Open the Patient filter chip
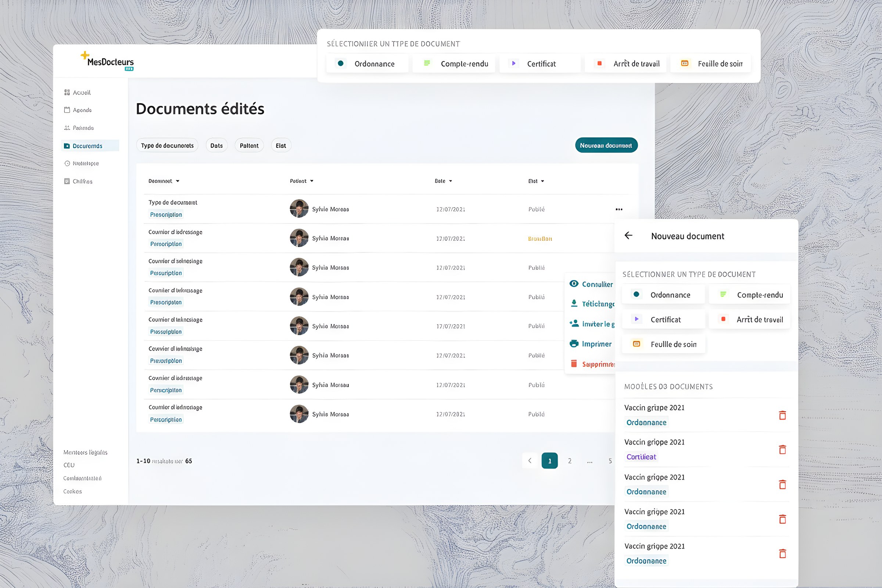This screenshot has height=588, width=882. pyautogui.click(x=250, y=146)
